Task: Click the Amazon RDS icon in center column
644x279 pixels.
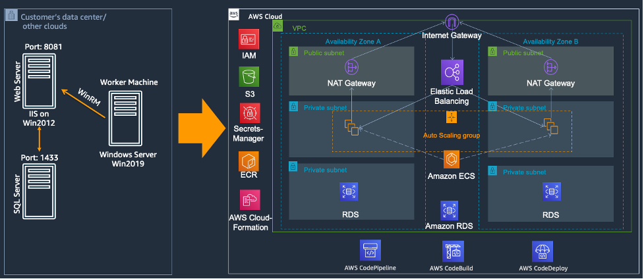Action: pyautogui.click(x=449, y=211)
